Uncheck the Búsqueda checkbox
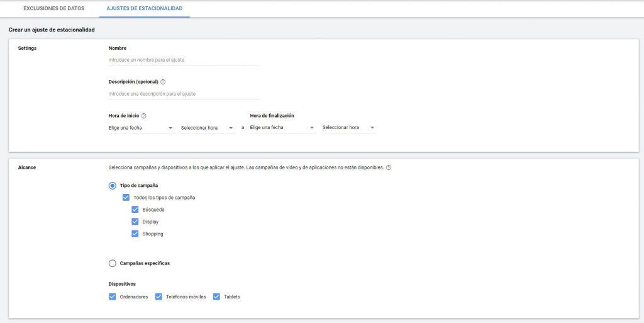Screen dimensions: 644x323 click(135, 210)
